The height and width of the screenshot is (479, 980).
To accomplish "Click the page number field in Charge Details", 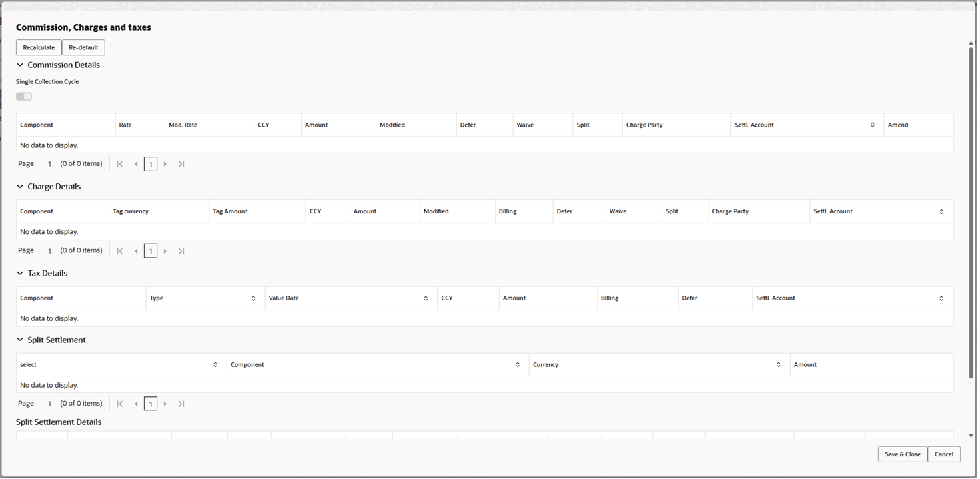I will (150, 250).
